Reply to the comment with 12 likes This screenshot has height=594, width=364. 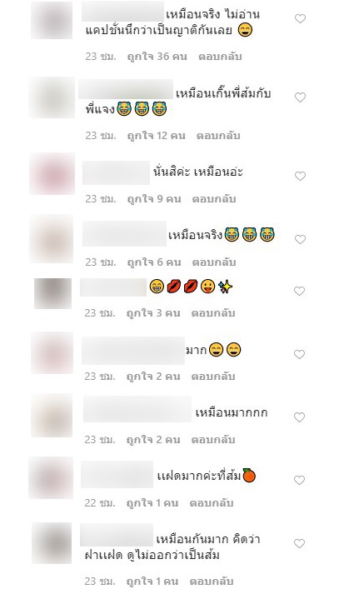[x=218, y=135]
